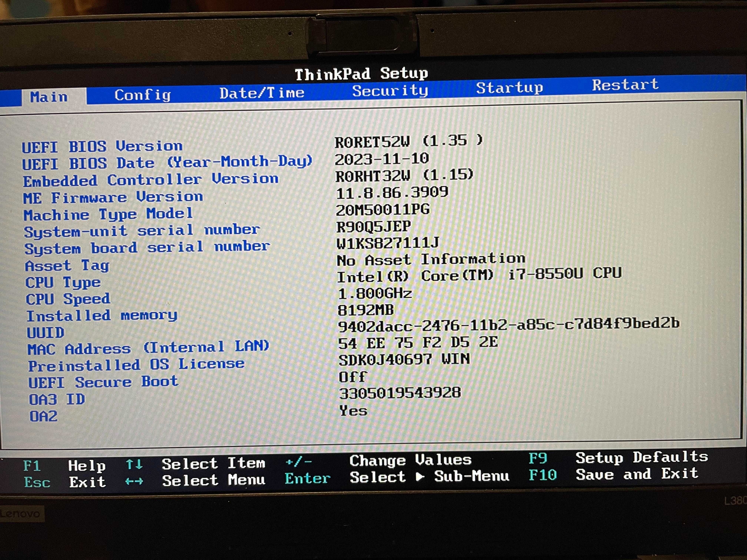Click the Esc key hint
The image size is (747, 560).
37,482
